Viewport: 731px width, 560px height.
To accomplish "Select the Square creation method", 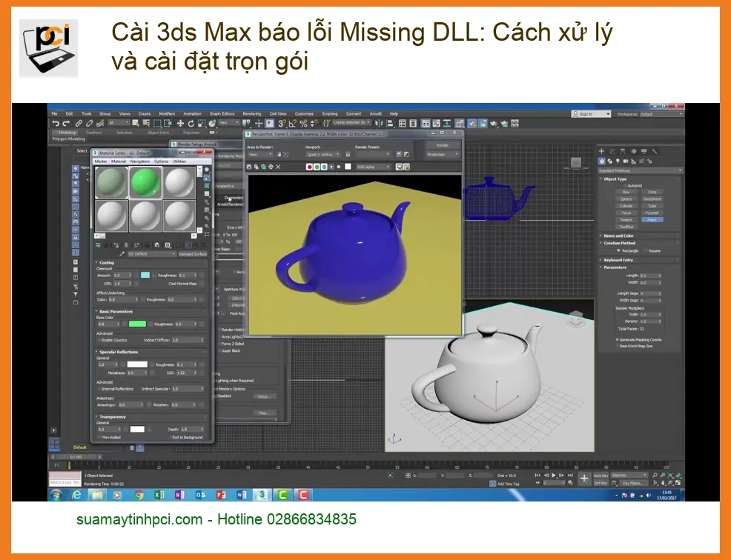I will coord(645,250).
